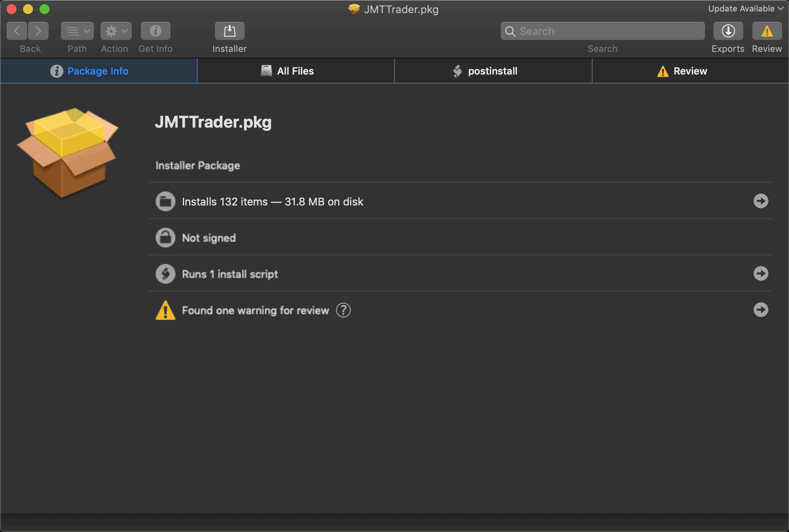Open the postinstall tab
The height and width of the screenshot is (532, 789).
[493, 71]
